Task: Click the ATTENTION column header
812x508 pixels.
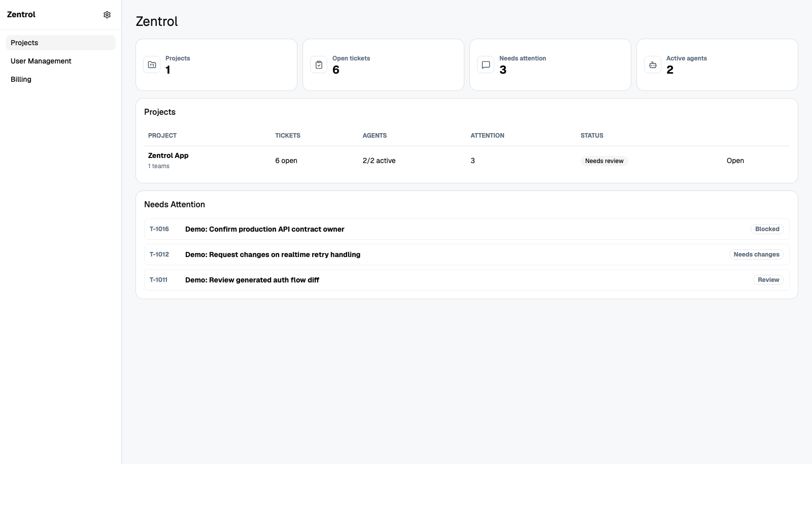Action: 487,136
